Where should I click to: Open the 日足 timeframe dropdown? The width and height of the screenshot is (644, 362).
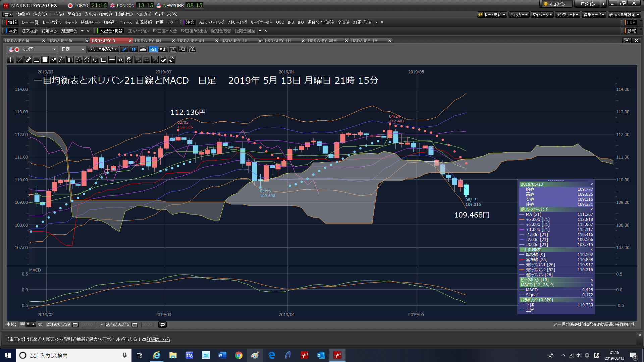pos(73,49)
